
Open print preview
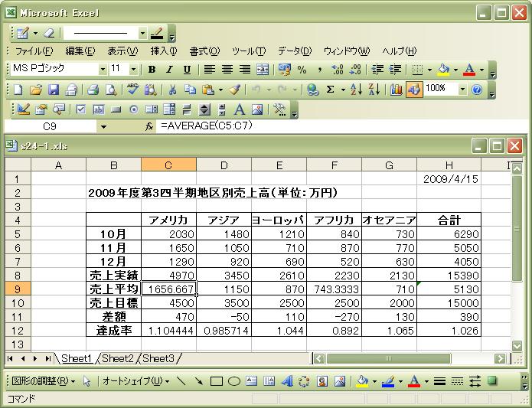[110, 90]
